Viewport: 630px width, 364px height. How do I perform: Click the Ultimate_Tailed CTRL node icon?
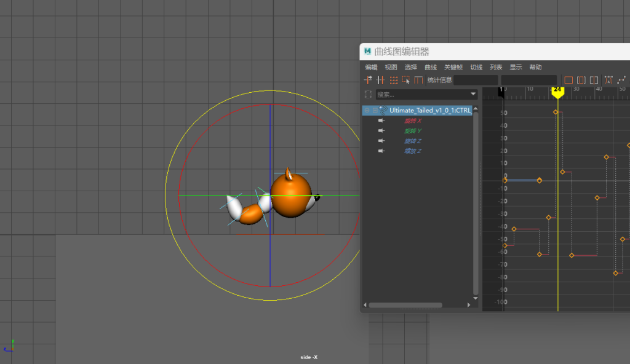click(x=383, y=110)
